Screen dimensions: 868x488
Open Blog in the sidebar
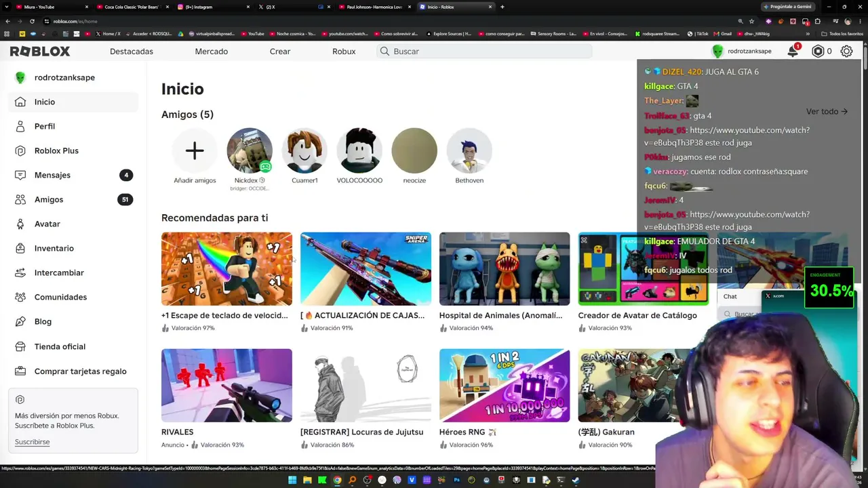[x=73, y=321]
